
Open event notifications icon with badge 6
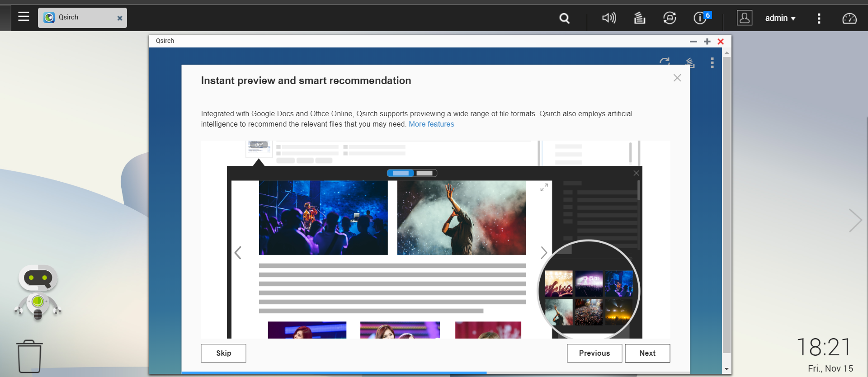point(700,18)
